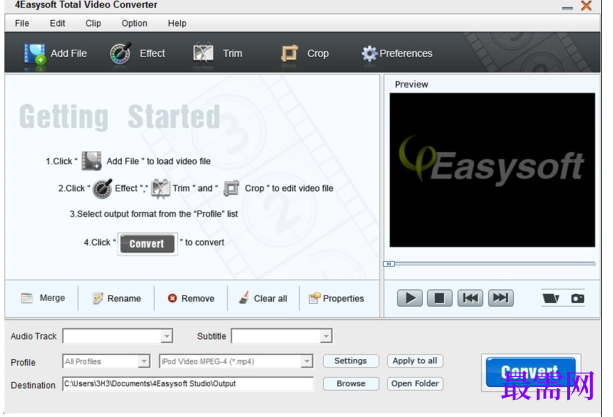Click Trim icon in Getting Started step 2
This screenshot has height=417, width=613.
coord(161,188)
